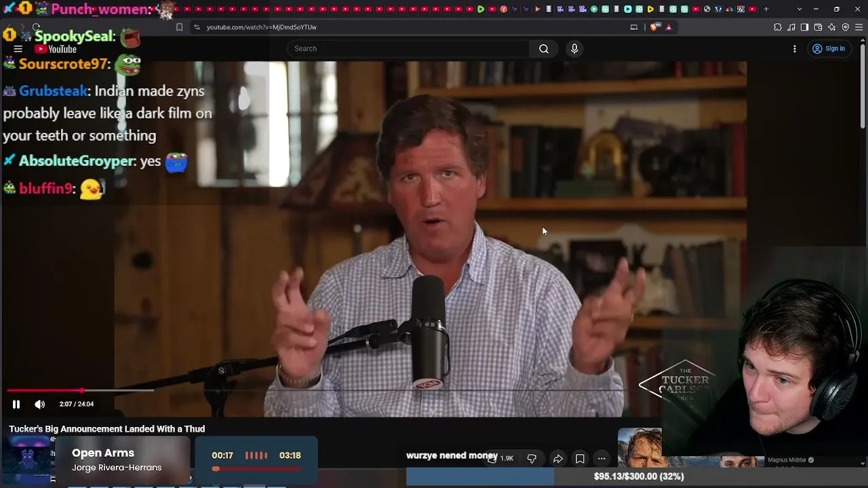The height and width of the screenshot is (488, 868).
Task: Click the Sourscrote97 username in chat
Action: point(64,64)
